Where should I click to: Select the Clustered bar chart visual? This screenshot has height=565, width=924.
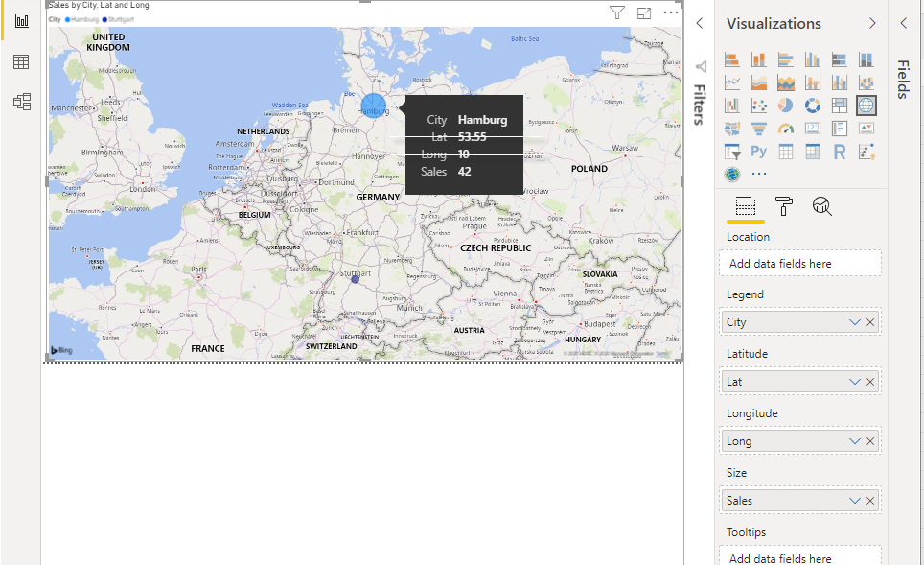(x=786, y=59)
